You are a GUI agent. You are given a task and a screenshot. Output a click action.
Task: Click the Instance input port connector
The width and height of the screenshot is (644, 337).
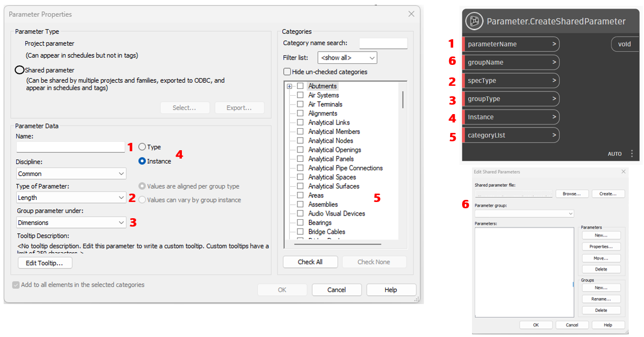point(555,117)
